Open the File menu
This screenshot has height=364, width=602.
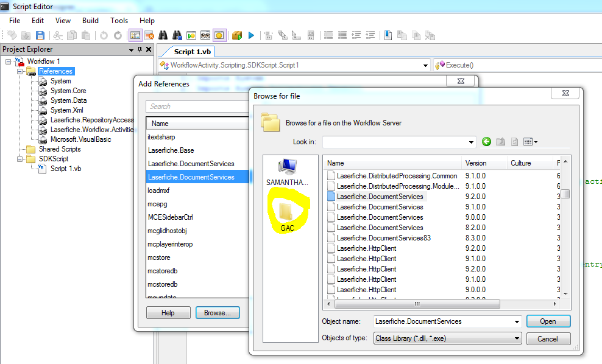pyautogui.click(x=15, y=21)
